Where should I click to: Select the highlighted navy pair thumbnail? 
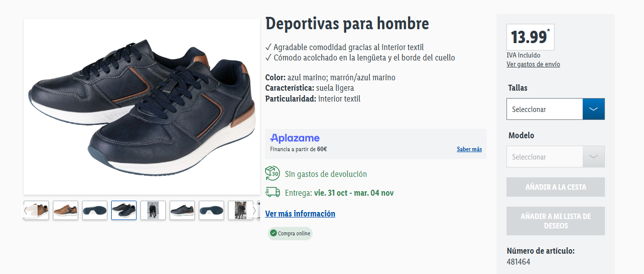point(124,211)
